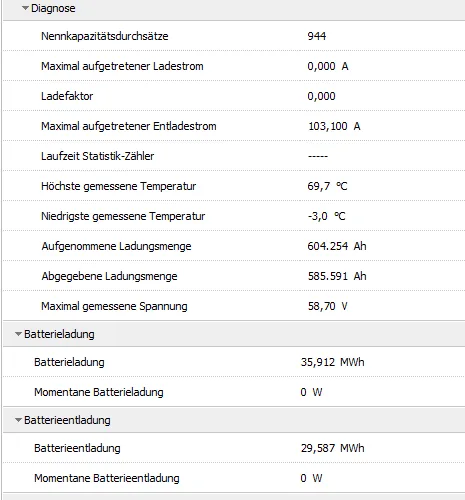465x500 pixels.
Task: Select Maximal aufgetretener Entladestrom entry
Action: pos(234,126)
